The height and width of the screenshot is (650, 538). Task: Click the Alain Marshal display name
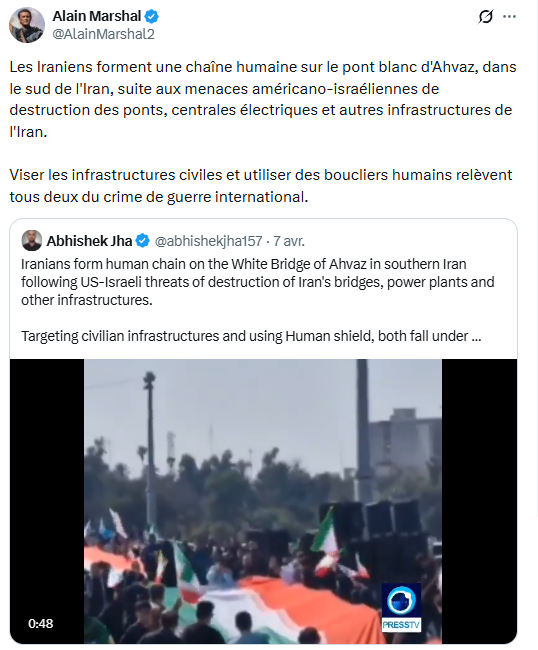click(x=97, y=16)
